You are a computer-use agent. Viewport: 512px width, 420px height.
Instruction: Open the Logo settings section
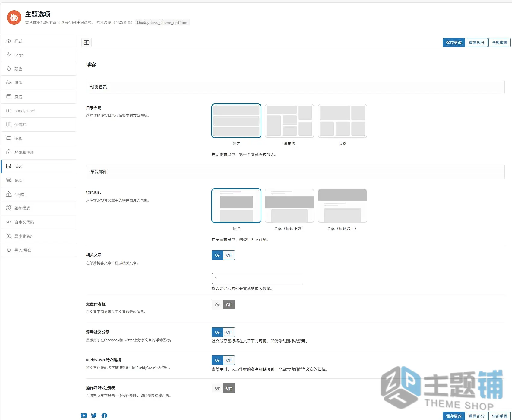coord(39,55)
